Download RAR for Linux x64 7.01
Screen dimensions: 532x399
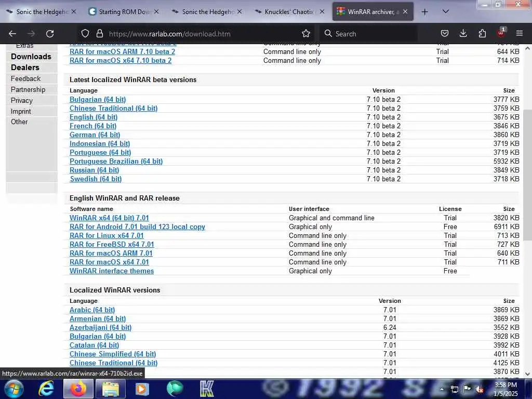(107, 235)
